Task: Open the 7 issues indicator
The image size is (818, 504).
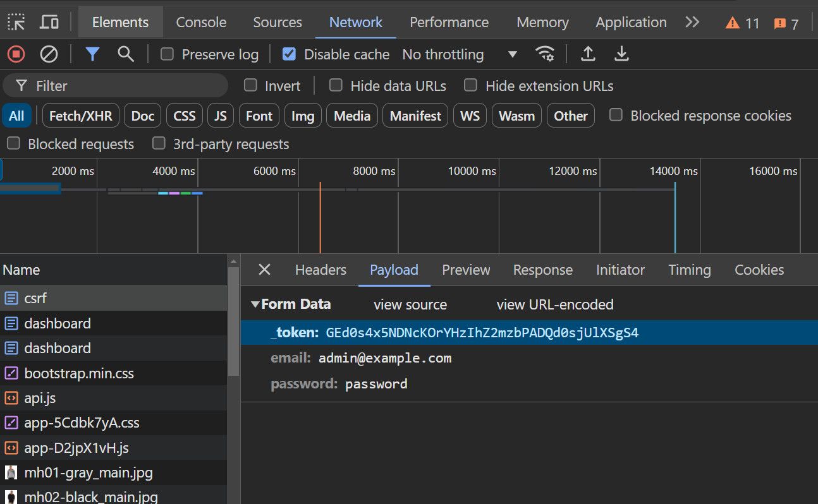Action: click(x=786, y=24)
